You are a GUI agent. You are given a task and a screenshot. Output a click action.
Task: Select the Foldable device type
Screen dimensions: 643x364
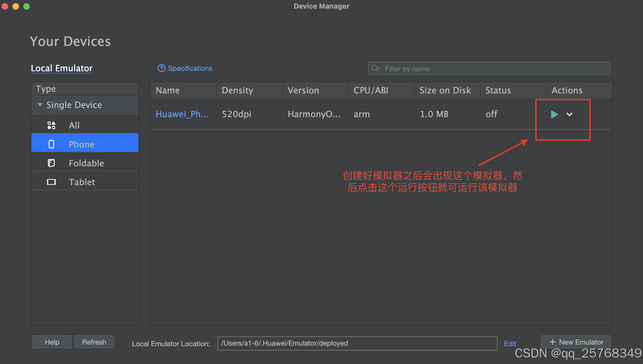(x=86, y=163)
